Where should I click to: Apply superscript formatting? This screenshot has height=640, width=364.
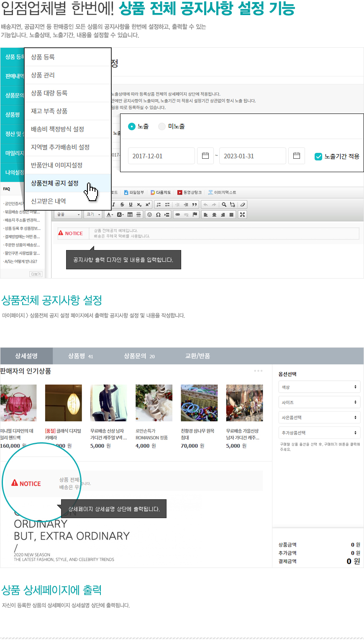coord(148,204)
